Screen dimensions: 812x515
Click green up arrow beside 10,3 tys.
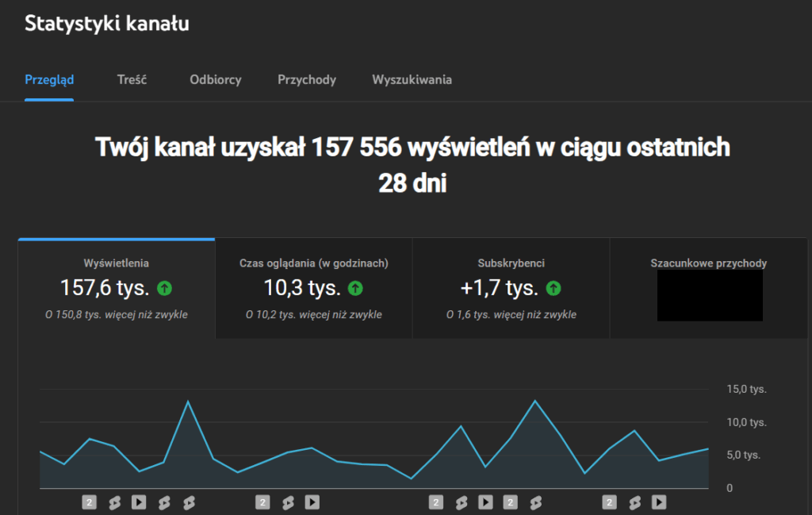(355, 288)
